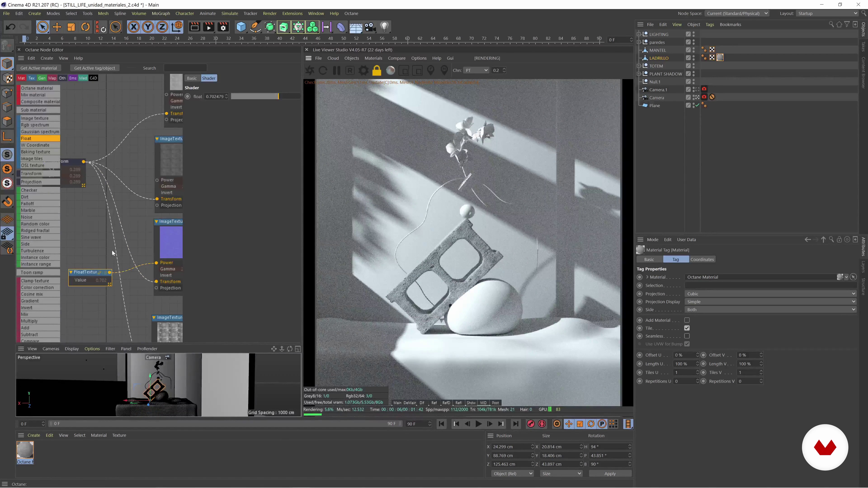
Task: Play animation forward
Action: point(479,424)
